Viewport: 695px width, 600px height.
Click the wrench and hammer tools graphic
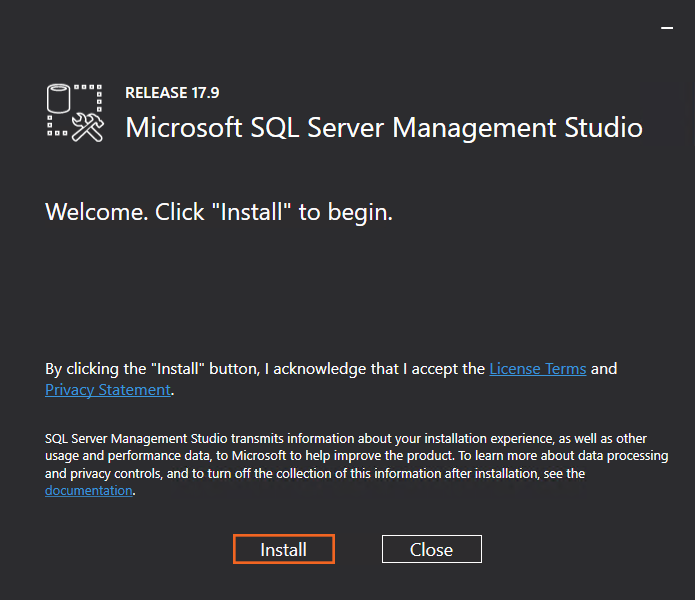(89, 126)
